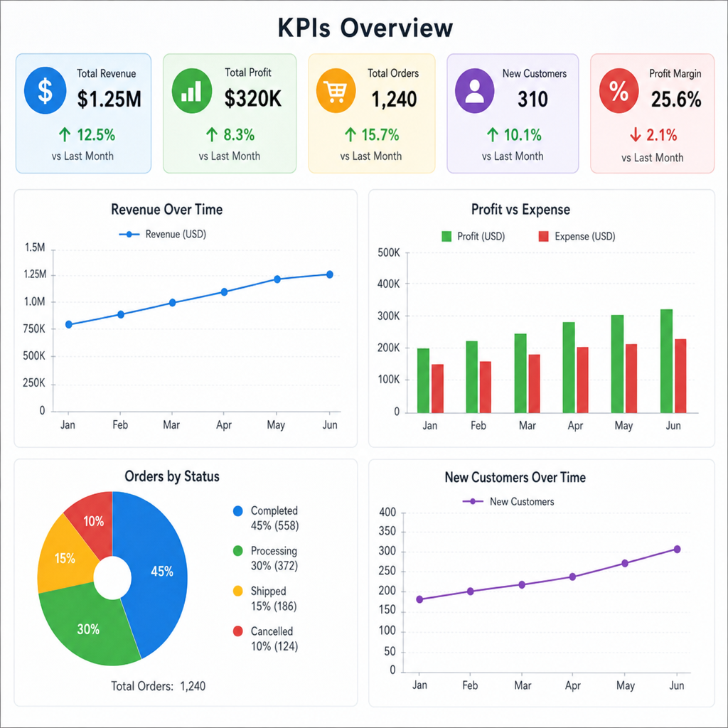Image resolution: width=728 pixels, height=728 pixels.
Task: Click the $1.25M Total Revenue value
Action: [109, 99]
